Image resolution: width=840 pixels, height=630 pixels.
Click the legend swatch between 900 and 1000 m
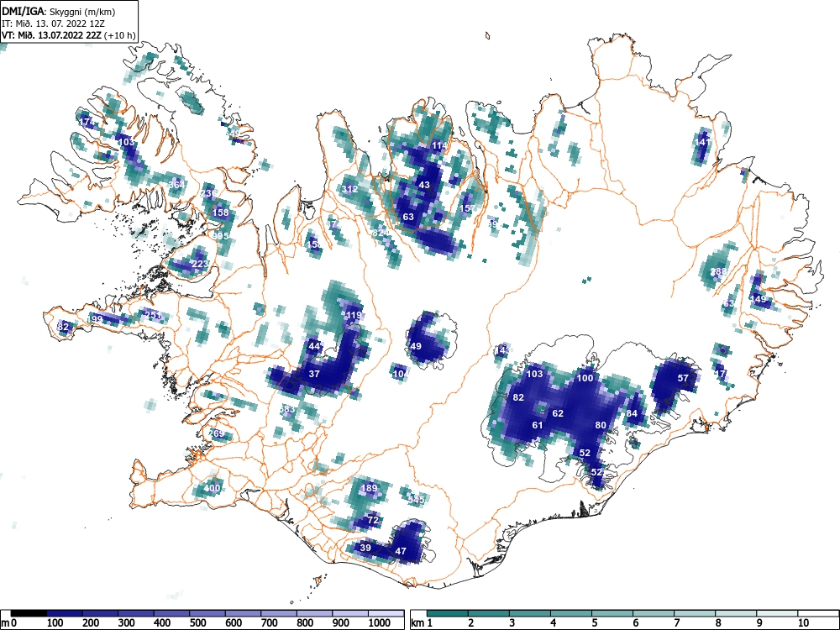click(x=350, y=613)
